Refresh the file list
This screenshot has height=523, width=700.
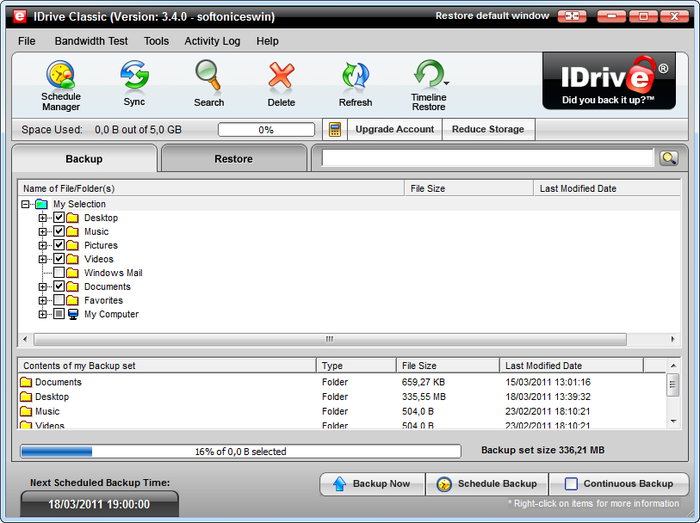(x=355, y=84)
